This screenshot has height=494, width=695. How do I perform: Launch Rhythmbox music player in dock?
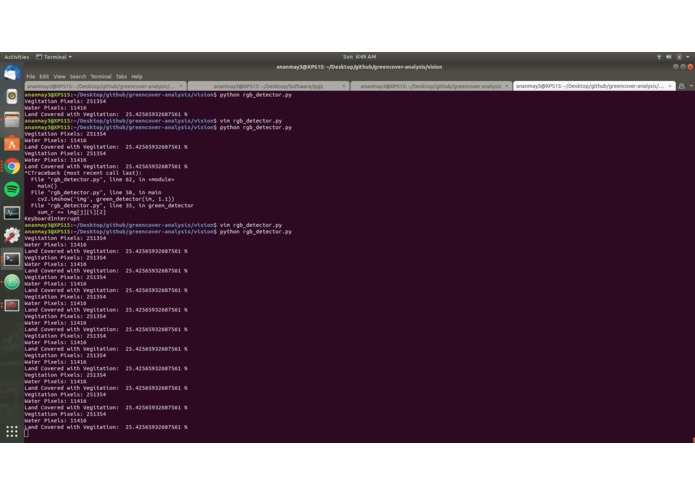(x=12, y=96)
